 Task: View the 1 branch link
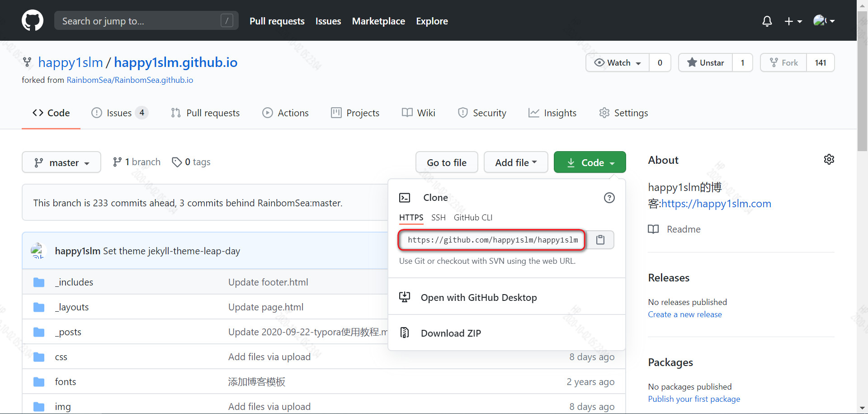(137, 162)
